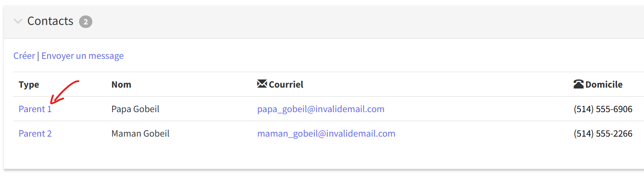Select the Nom column header

(121, 85)
